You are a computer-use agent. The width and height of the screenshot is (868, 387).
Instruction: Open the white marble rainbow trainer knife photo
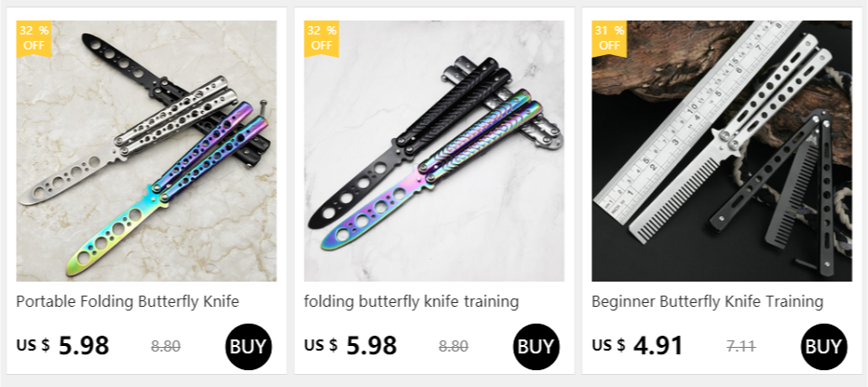434,151
